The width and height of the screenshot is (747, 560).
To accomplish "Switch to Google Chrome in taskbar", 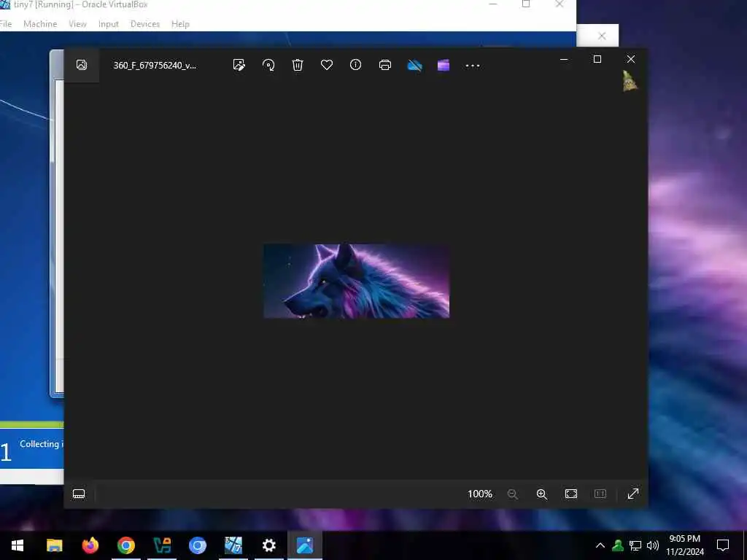I will (x=126, y=545).
